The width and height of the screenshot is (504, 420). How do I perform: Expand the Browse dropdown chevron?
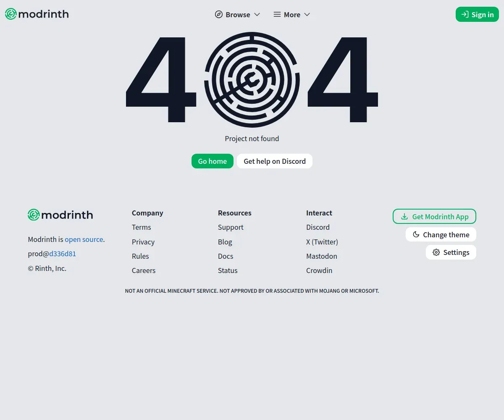click(x=257, y=14)
